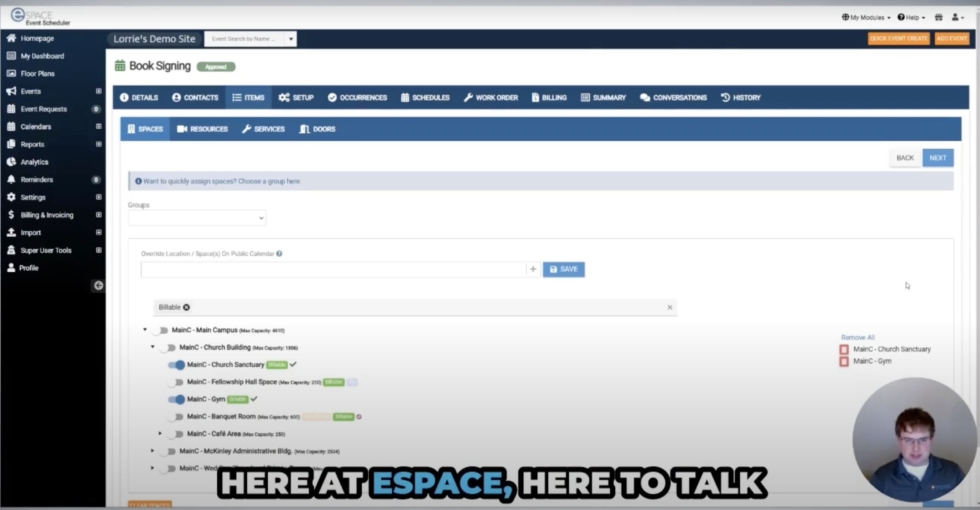This screenshot has width=980, height=510.
Task: Turn off the MainC - Gym switch
Action: pos(177,399)
